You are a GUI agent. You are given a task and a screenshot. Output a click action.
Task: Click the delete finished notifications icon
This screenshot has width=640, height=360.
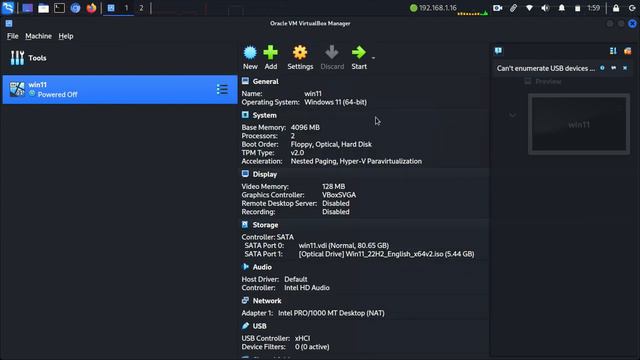pyautogui.click(x=627, y=51)
